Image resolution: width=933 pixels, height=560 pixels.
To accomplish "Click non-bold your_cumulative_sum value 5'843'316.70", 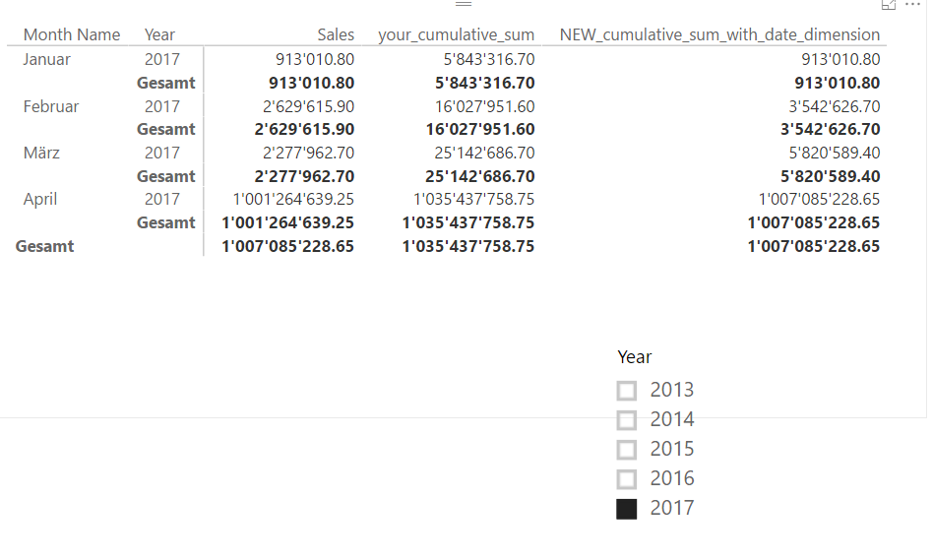I will 489,59.
